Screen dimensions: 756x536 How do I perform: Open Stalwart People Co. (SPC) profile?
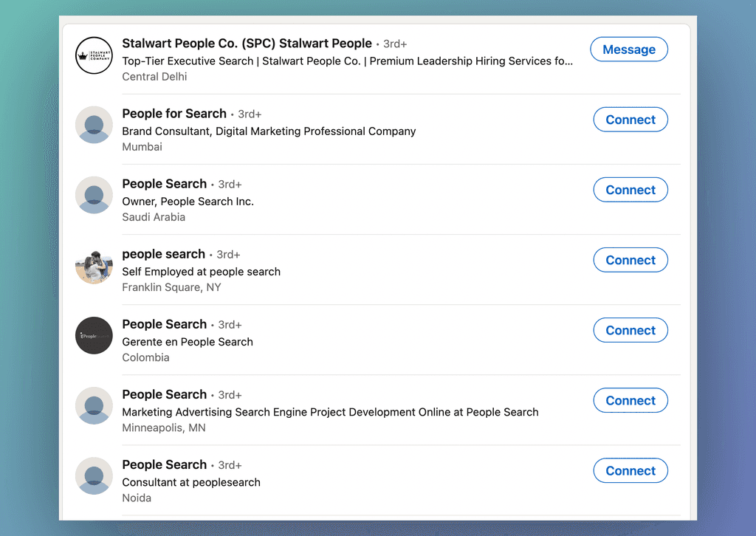(247, 44)
